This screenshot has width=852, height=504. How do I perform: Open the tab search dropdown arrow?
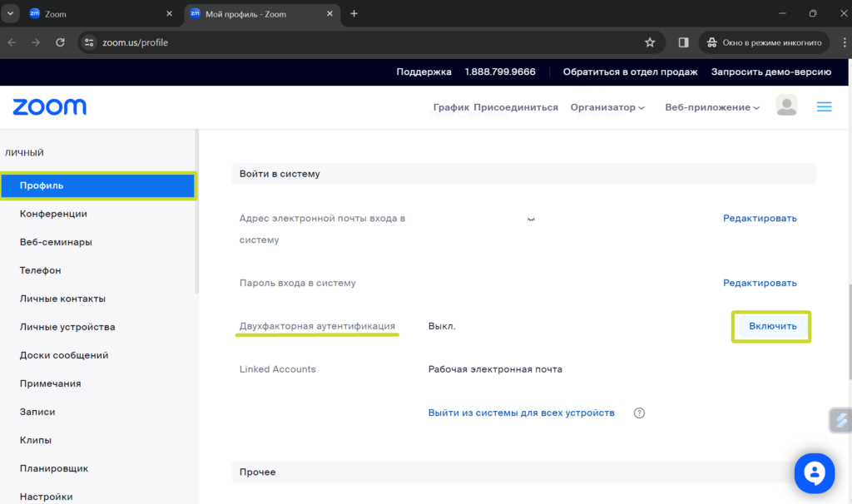(x=10, y=13)
